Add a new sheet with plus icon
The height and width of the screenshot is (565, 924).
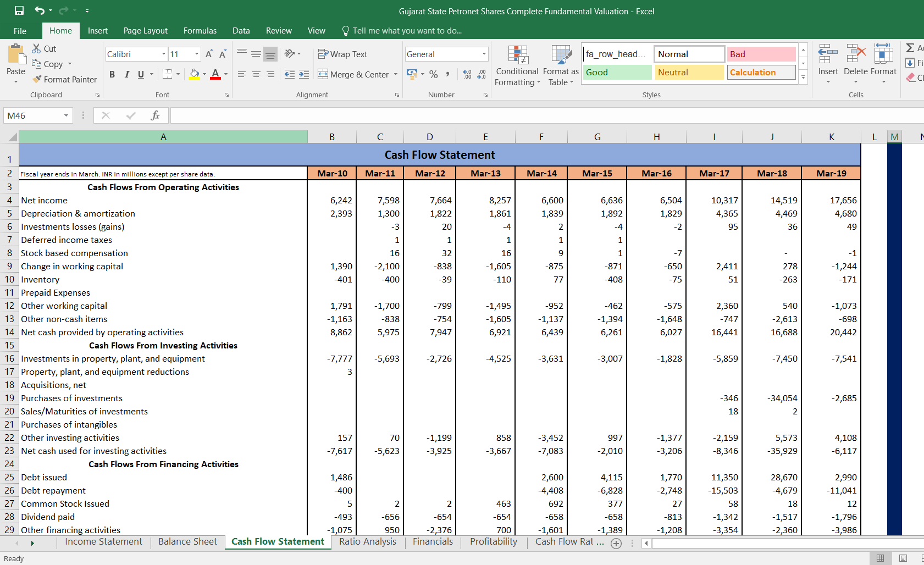pos(616,543)
